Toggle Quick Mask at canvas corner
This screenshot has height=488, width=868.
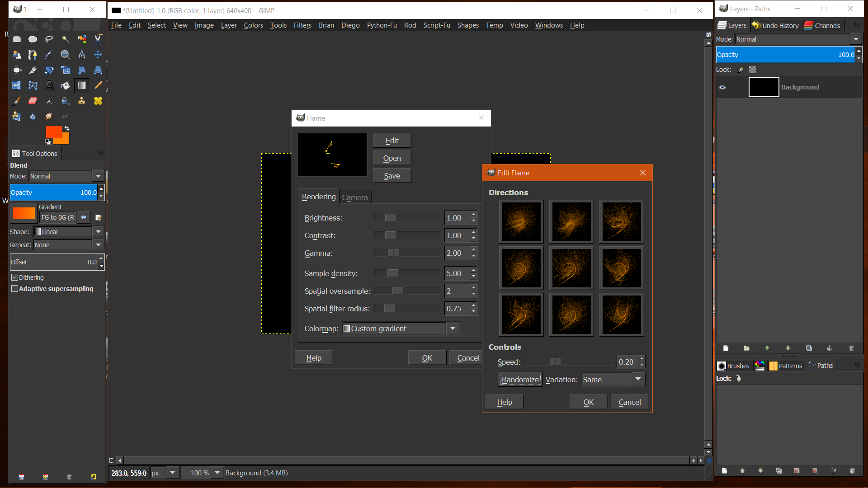(111, 460)
